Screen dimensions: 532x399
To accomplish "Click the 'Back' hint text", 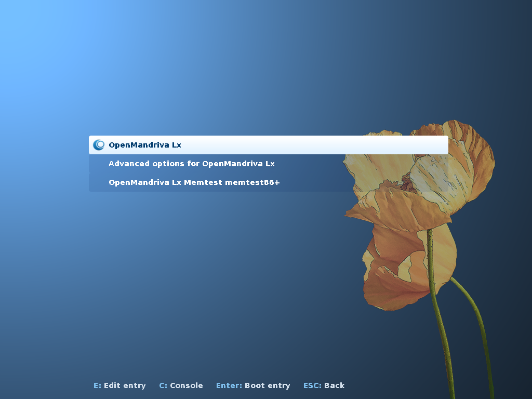I will [334, 385].
